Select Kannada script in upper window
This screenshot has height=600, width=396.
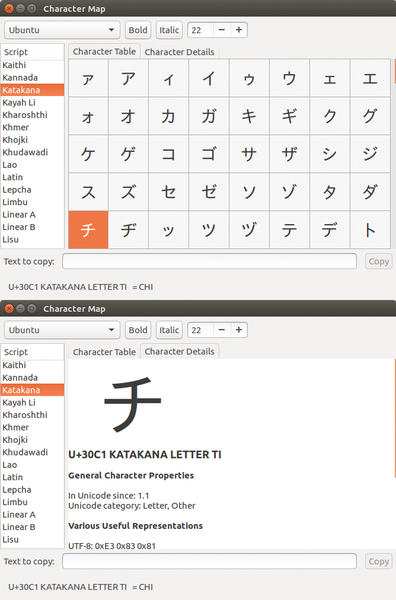tap(32, 78)
